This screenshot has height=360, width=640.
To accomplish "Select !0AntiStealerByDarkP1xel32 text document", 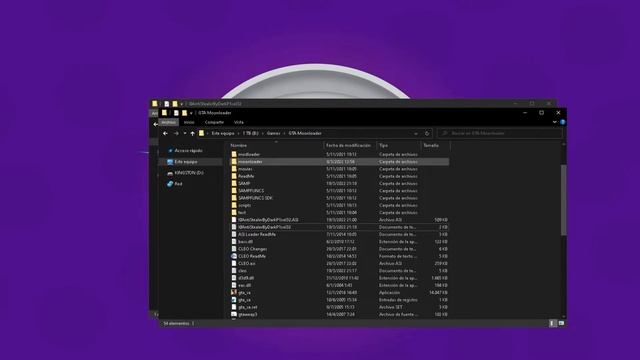I will (x=340, y=227).
